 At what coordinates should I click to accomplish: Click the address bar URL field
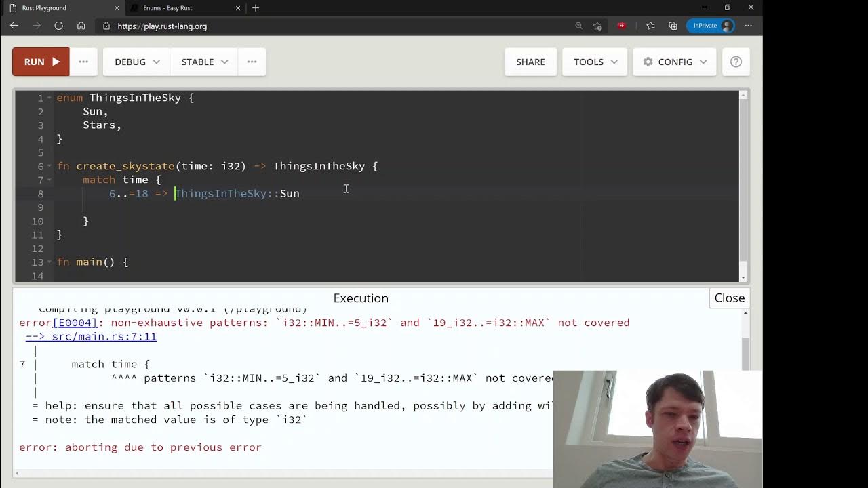coord(339,26)
